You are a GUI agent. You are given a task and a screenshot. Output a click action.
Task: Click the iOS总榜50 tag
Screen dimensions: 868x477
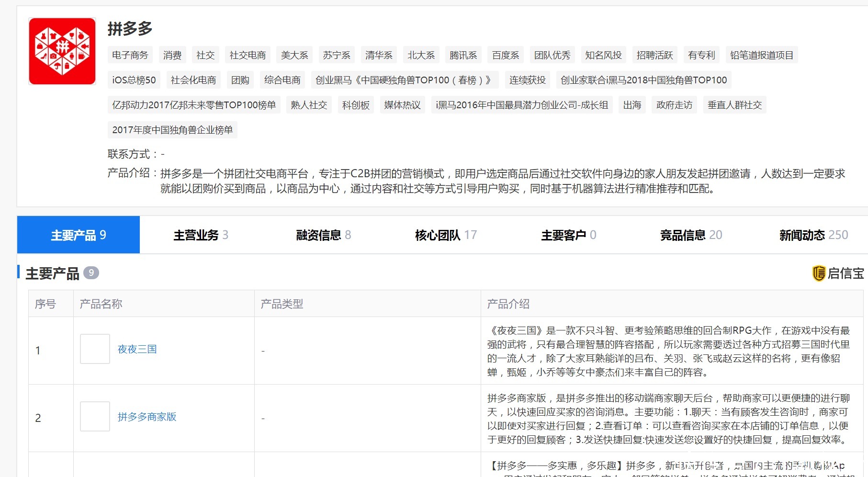tap(134, 80)
